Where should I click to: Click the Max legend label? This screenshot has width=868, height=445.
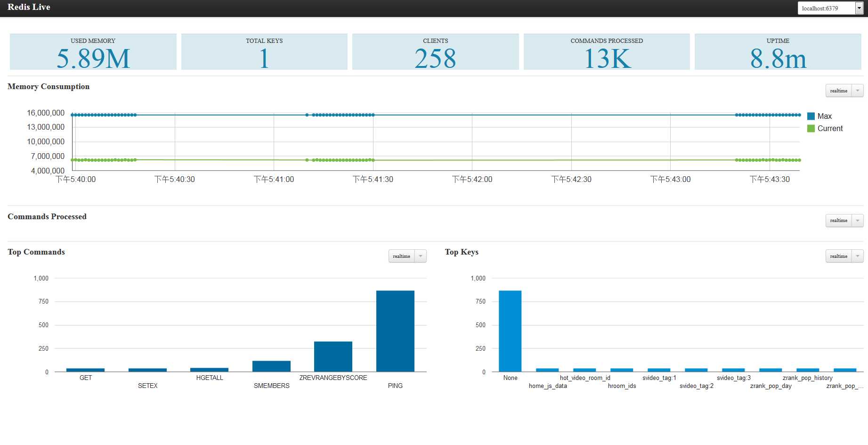point(825,116)
